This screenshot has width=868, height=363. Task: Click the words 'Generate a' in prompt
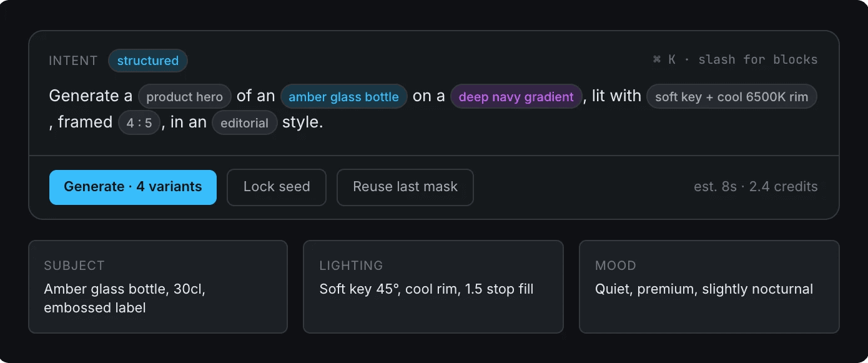tap(91, 96)
